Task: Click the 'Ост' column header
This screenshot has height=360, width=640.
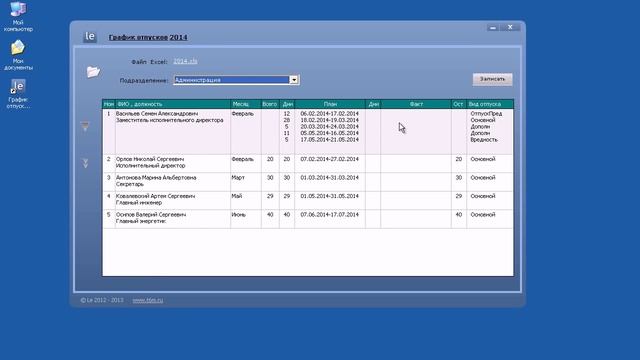Action: coord(459,104)
